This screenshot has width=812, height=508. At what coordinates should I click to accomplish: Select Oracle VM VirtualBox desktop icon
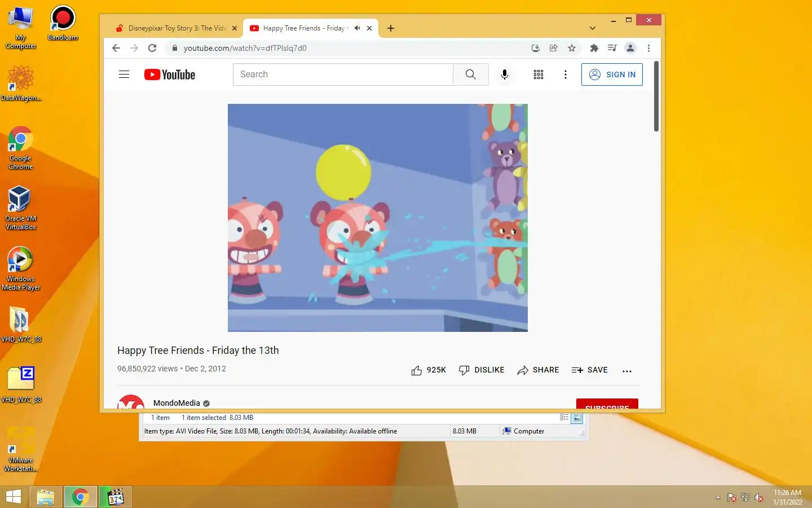point(21,208)
